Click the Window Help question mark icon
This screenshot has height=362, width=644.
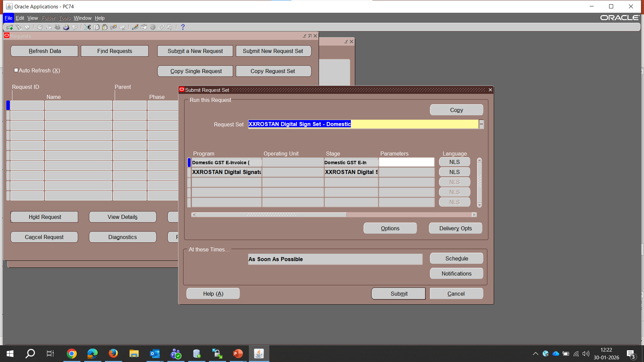[x=183, y=27]
